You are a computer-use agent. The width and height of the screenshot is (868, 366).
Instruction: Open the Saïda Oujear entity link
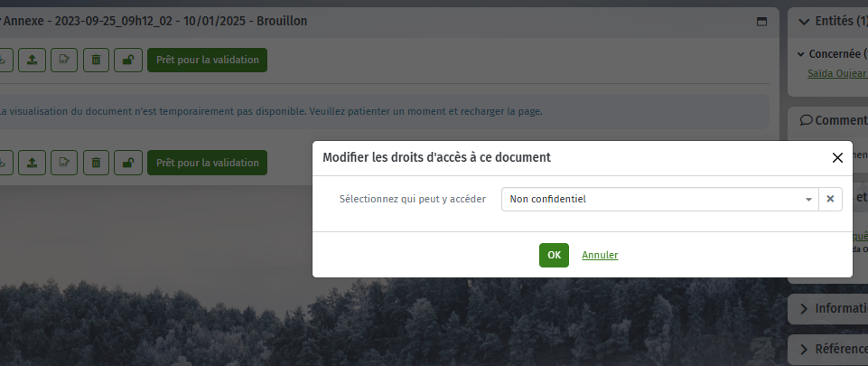click(837, 73)
